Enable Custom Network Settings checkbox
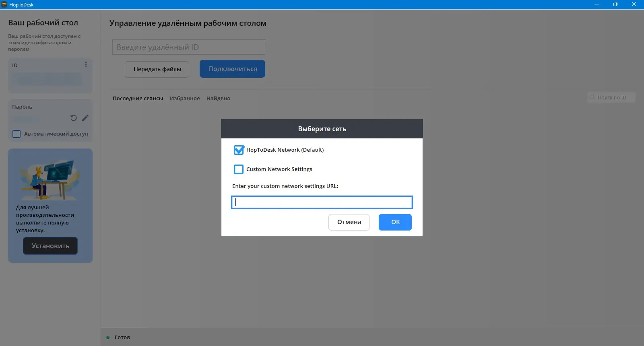Image resolution: width=644 pixels, height=346 pixels. click(x=239, y=169)
